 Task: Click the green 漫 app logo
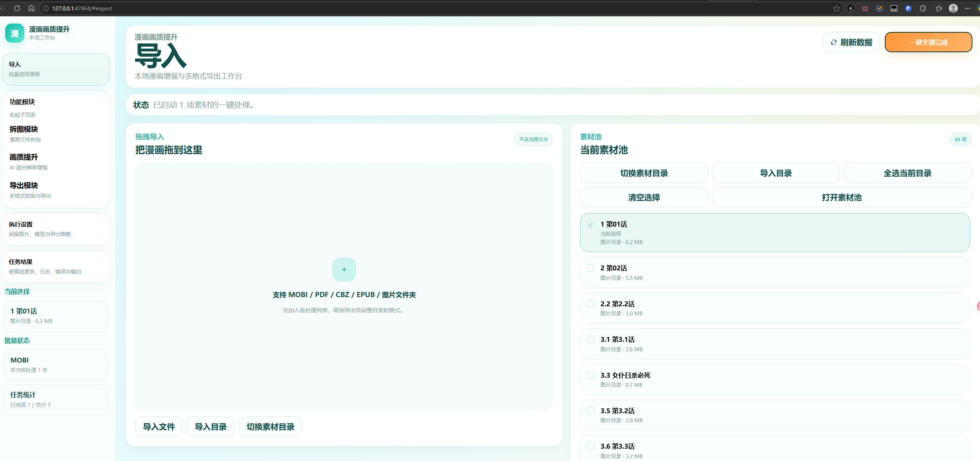(x=15, y=33)
